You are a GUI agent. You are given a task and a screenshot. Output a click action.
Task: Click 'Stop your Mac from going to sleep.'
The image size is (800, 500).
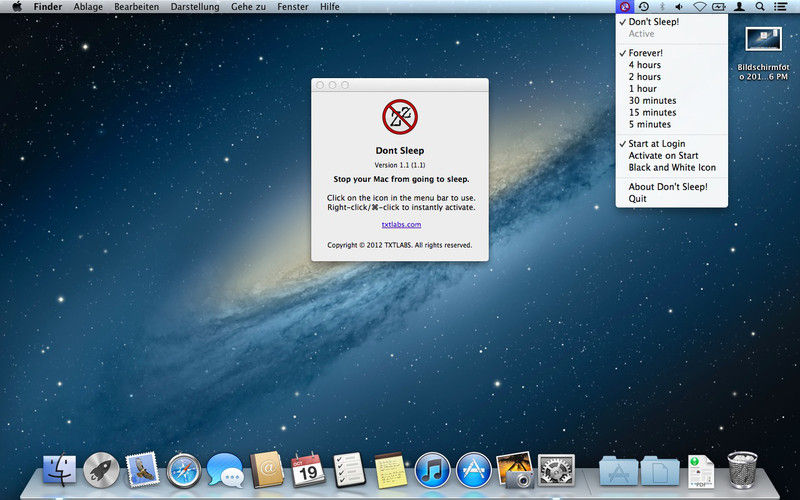(x=401, y=179)
